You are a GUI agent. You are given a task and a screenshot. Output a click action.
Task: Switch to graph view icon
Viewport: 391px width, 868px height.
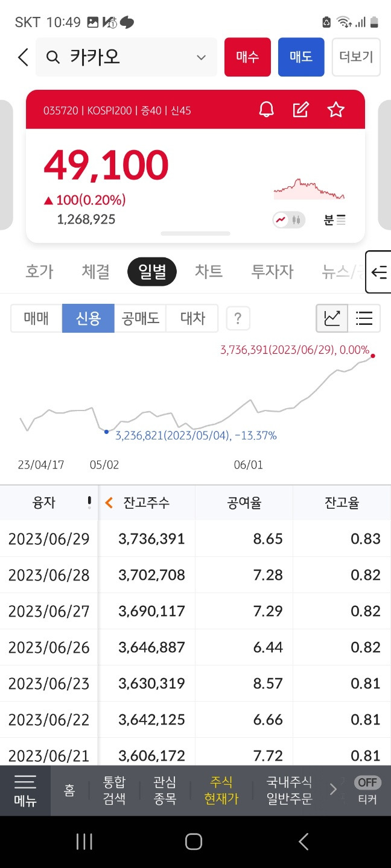332,318
